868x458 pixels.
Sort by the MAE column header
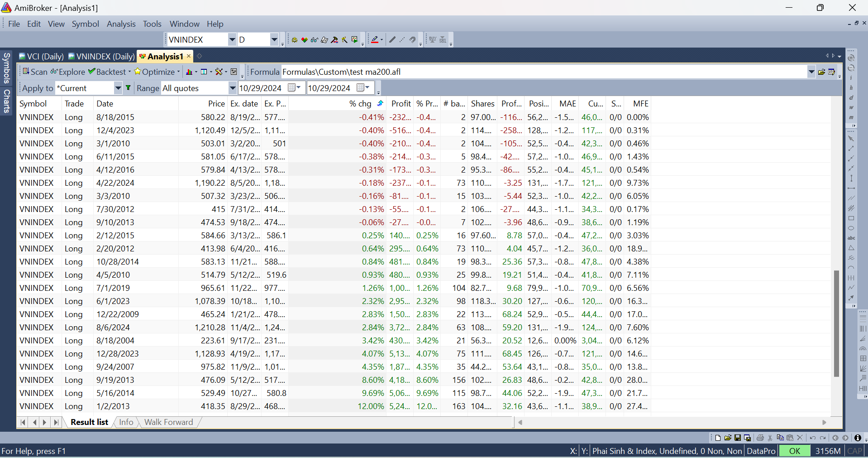tap(568, 104)
